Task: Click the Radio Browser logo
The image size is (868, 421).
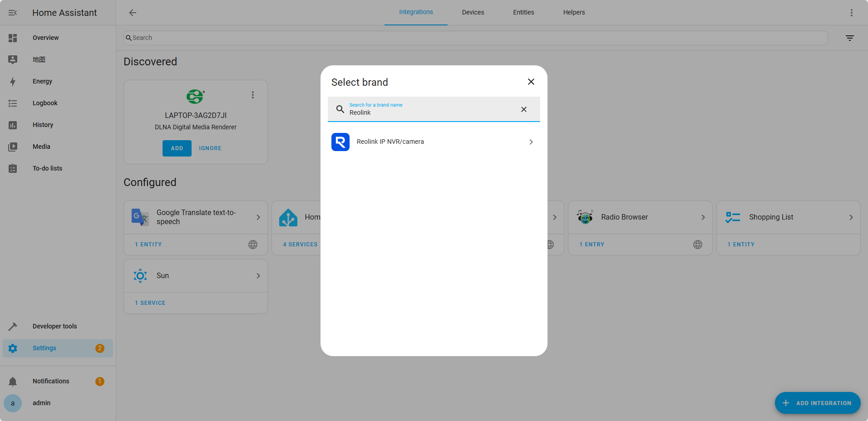Action: (x=585, y=217)
